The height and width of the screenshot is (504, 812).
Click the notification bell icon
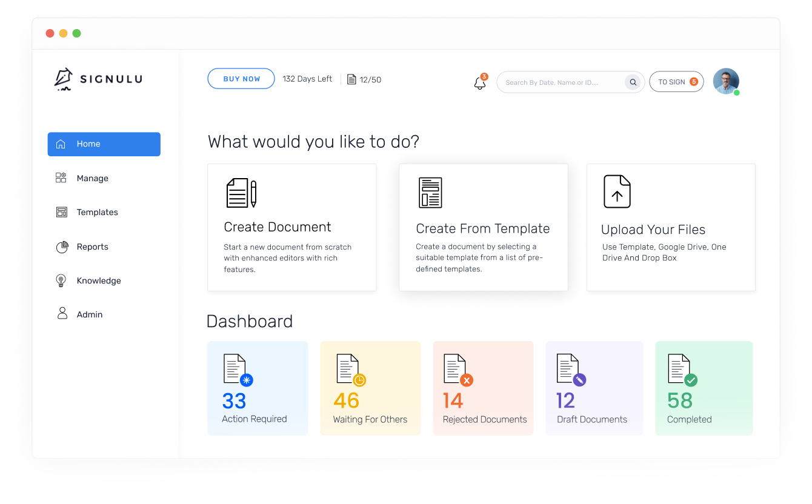(x=479, y=83)
